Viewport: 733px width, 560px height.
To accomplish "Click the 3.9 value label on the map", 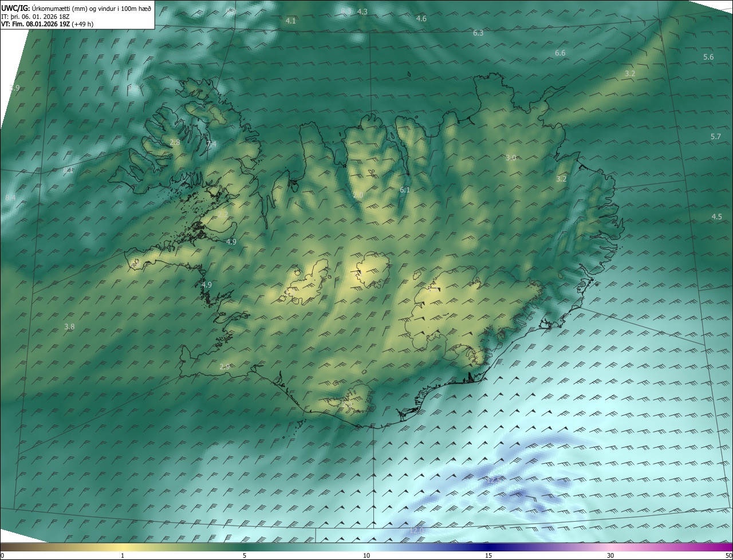I will (x=15, y=88).
